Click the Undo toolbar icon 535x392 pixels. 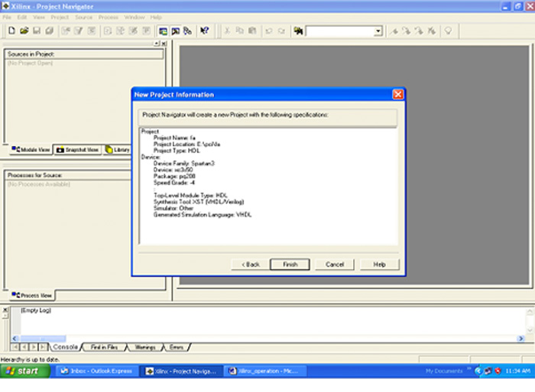click(269, 31)
